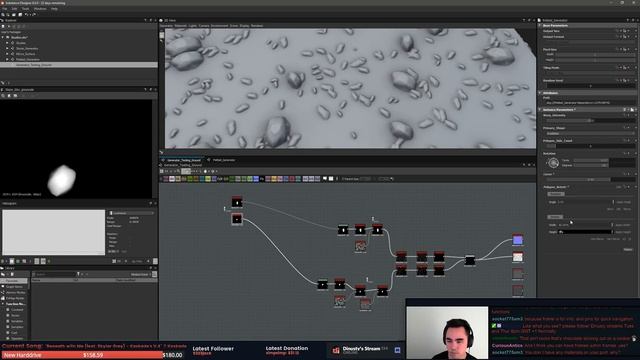This screenshot has height=360, width=640.
Task: Open the Edit menu
Action: click(14, 9)
